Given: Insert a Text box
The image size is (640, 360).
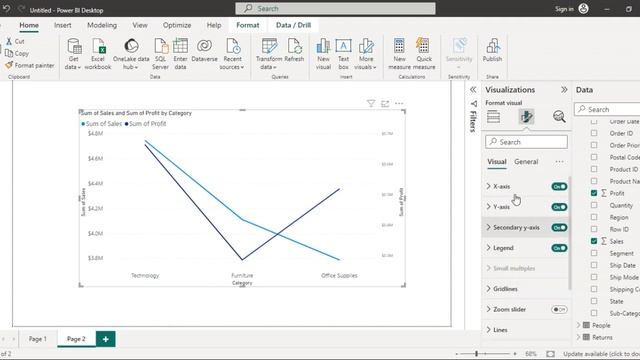Looking at the screenshot, I should tap(343, 54).
